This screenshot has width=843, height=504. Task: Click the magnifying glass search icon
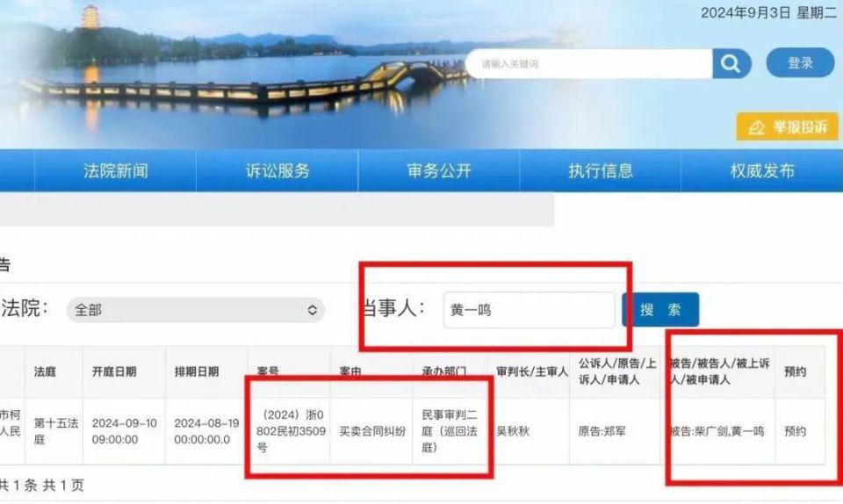(x=731, y=64)
